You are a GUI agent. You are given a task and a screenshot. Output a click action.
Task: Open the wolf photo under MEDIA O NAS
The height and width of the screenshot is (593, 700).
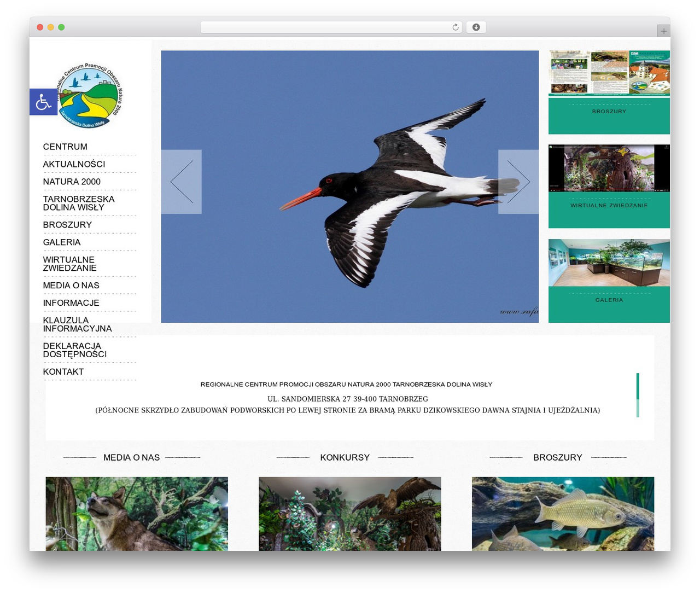click(x=137, y=514)
